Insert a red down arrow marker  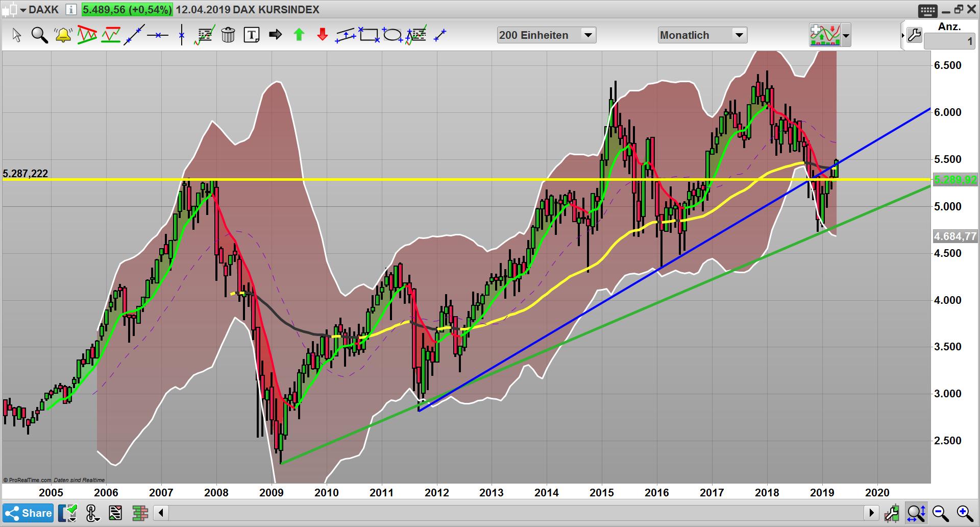coord(323,35)
